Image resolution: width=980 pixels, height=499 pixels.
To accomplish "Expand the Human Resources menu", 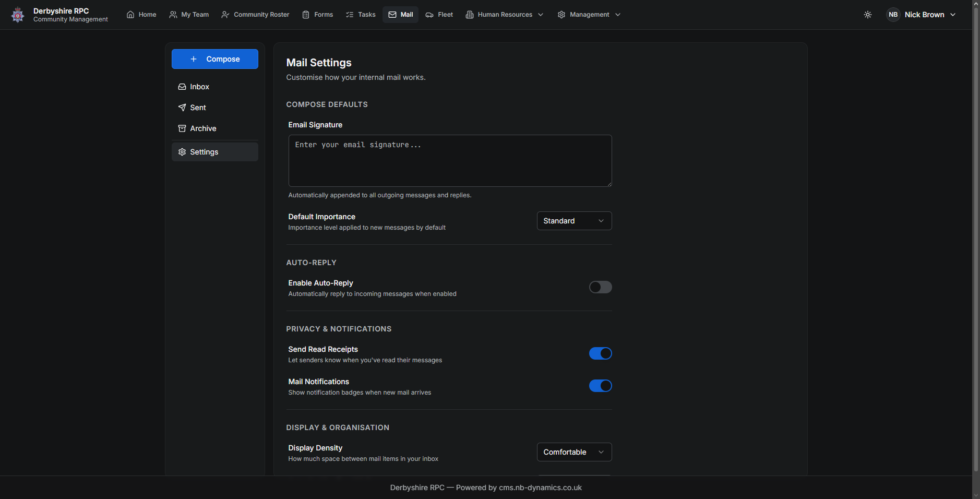I will pyautogui.click(x=505, y=15).
